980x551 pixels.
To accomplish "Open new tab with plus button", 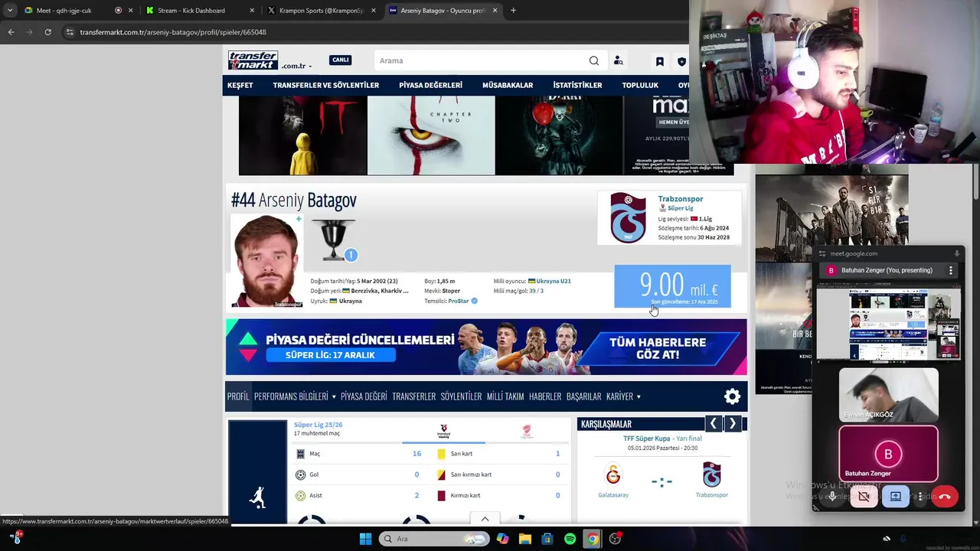I will (513, 11).
